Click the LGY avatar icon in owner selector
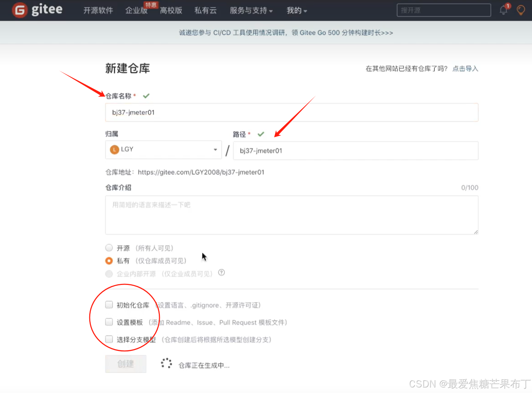The width and height of the screenshot is (532, 393). click(114, 149)
